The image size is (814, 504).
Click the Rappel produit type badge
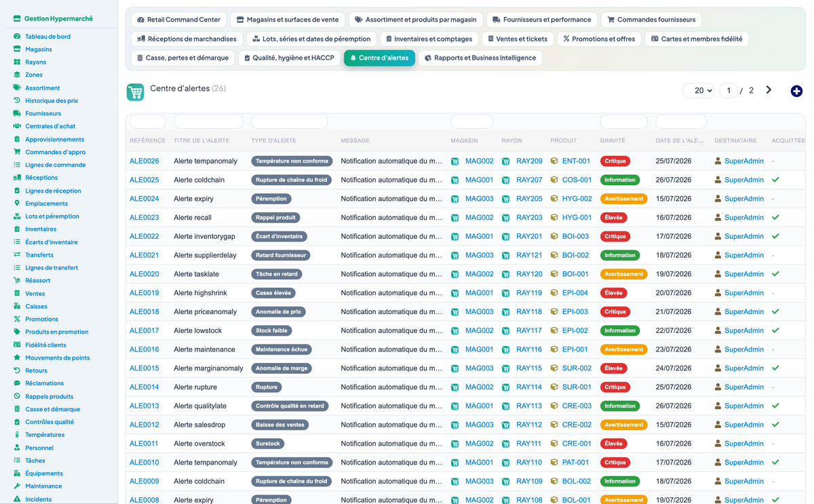pos(277,218)
